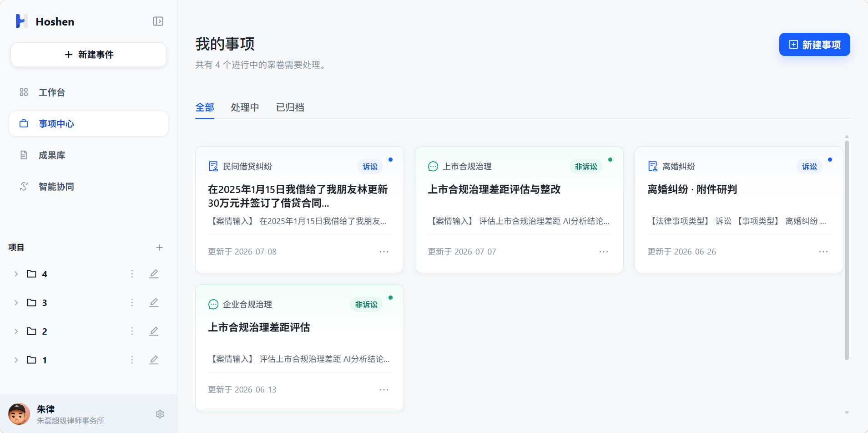Screen dimensions: 868x433
Task: Click the 新建事件 button
Action: [89, 55]
